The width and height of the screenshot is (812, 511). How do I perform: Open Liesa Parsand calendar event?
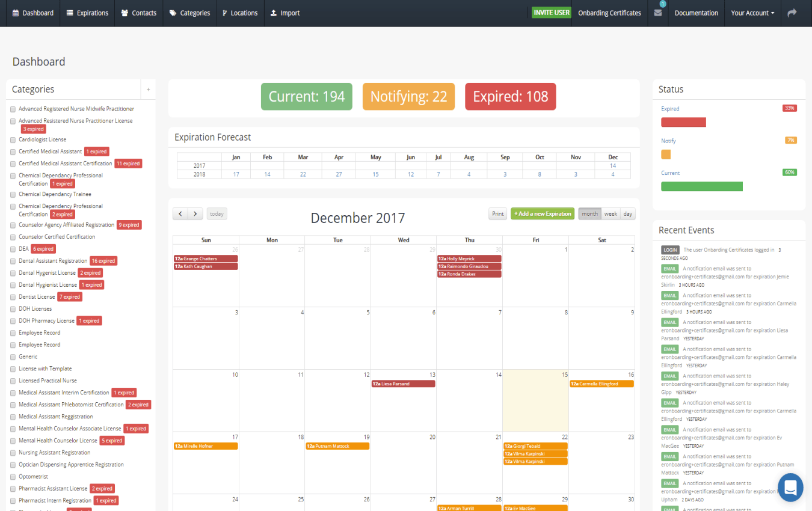point(403,384)
